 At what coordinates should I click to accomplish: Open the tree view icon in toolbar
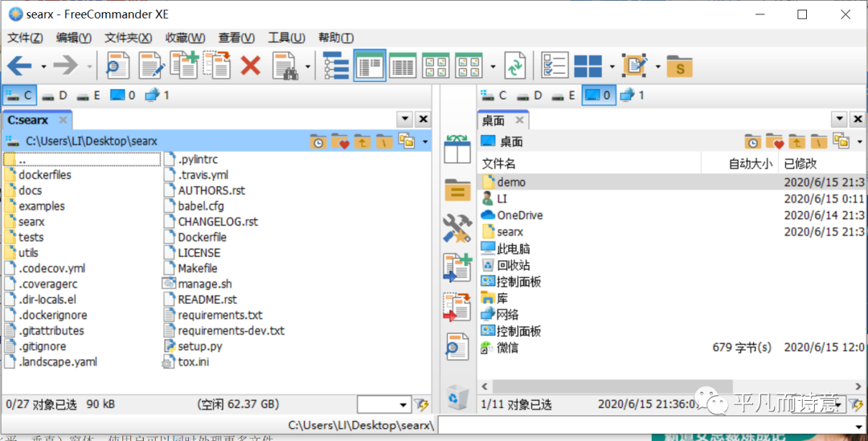[x=334, y=66]
